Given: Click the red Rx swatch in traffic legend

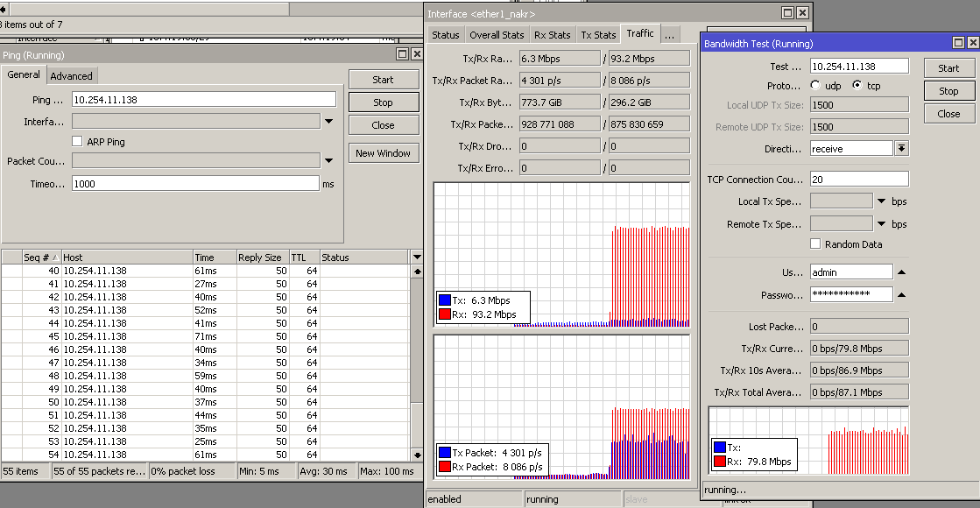Looking at the screenshot, I should (443, 314).
